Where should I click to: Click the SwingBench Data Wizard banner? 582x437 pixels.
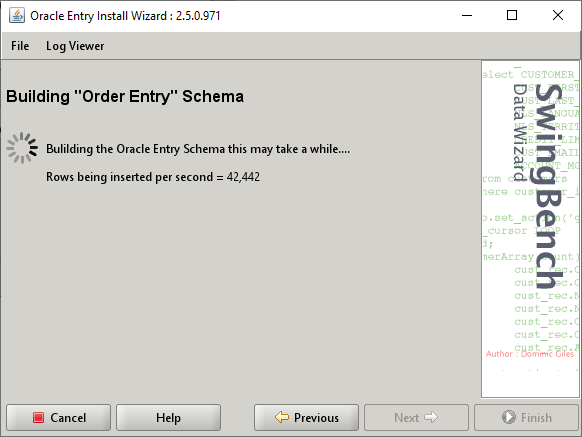click(x=531, y=229)
